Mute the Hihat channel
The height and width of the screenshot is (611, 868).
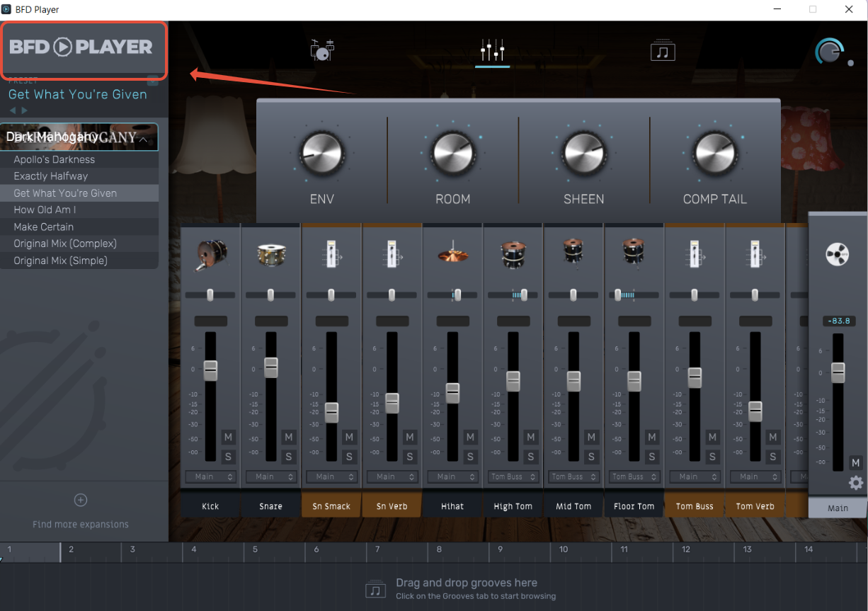click(471, 438)
